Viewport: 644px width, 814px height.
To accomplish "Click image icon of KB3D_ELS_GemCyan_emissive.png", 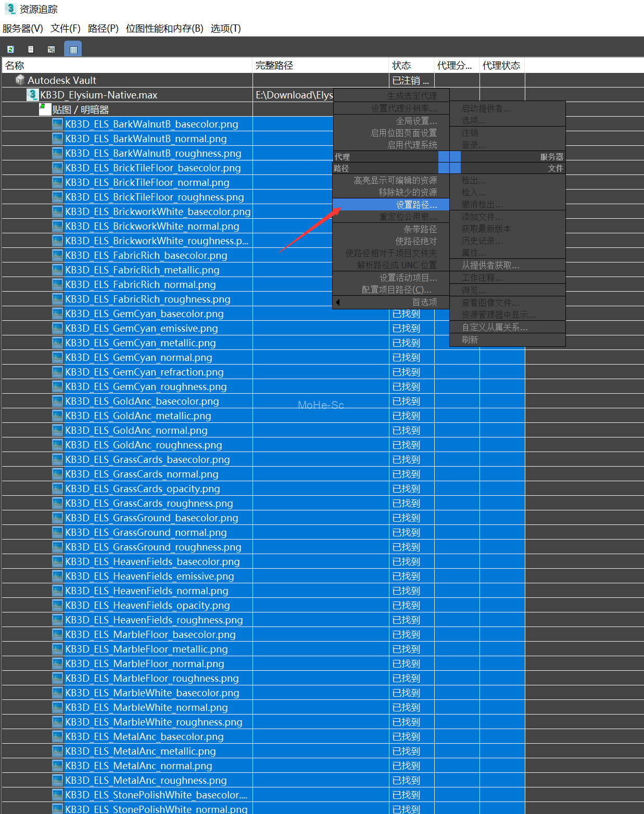I will click(x=57, y=329).
